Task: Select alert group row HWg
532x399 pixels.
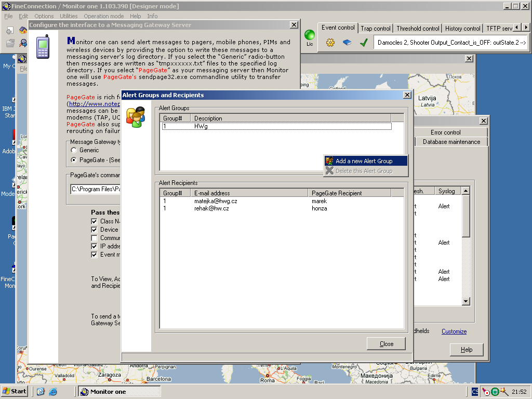Action: [277, 126]
